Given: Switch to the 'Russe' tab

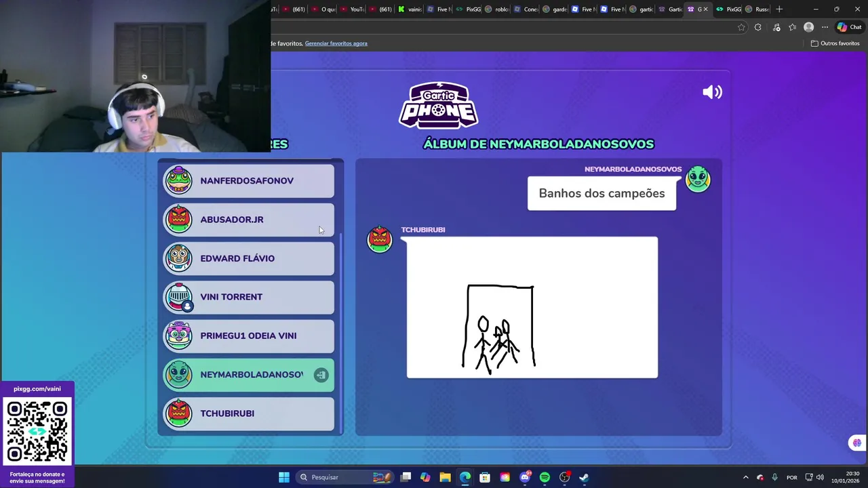Looking at the screenshot, I should [x=757, y=9].
